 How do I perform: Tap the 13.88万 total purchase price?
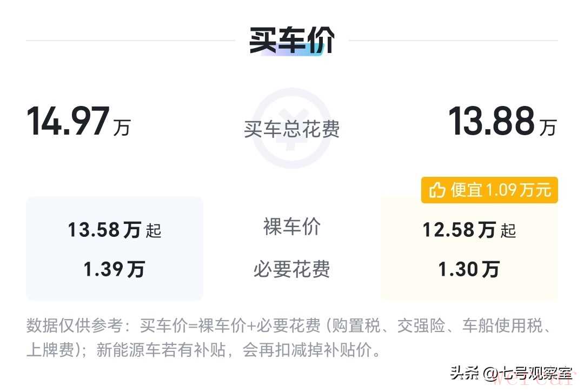[x=501, y=122]
